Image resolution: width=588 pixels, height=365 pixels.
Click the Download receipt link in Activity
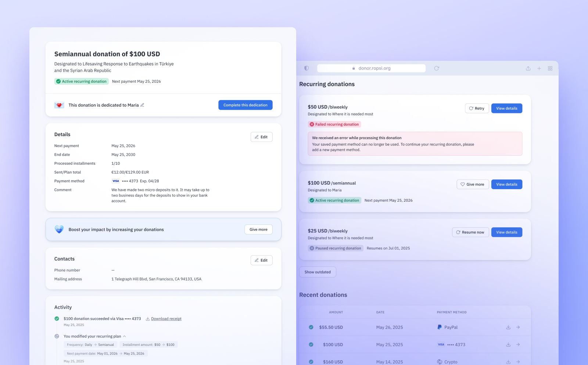click(x=166, y=319)
